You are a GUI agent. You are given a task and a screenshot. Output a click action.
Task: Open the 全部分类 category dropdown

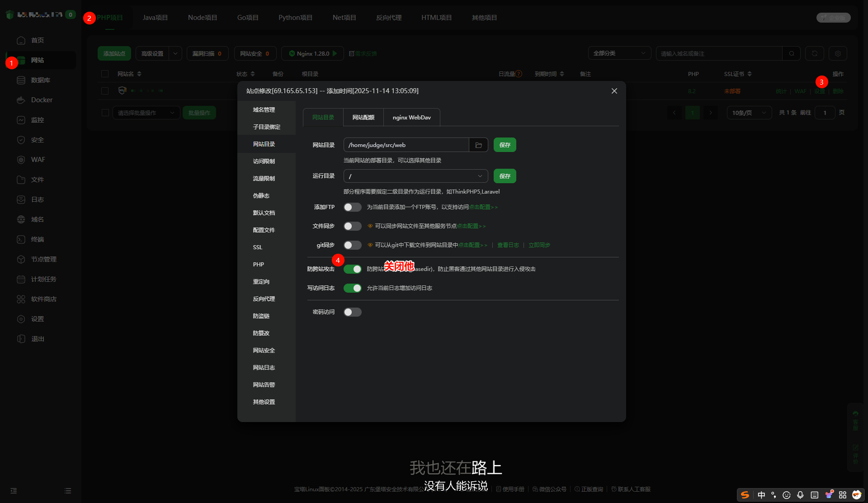pyautogui.click(x=619, y=53)
